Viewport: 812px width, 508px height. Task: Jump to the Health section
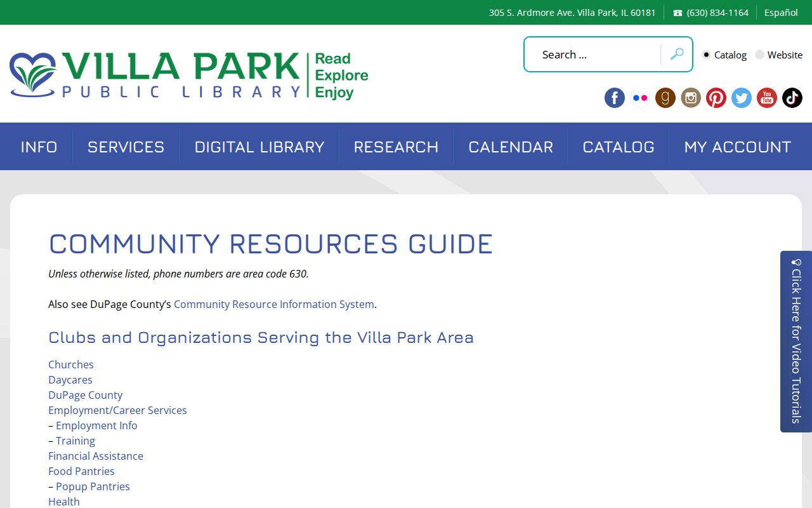tap(64, 502)
